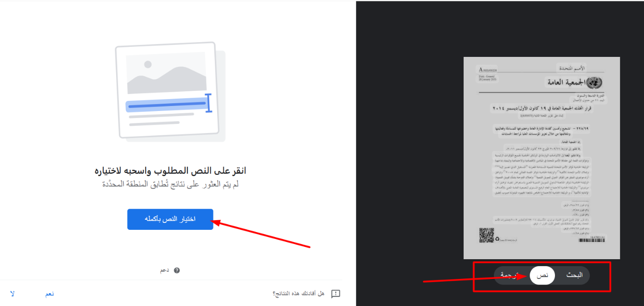This screenshot has height=306, width=644.
Task: Click the recycling symbol on the document footer
Action: click(497, 239)
